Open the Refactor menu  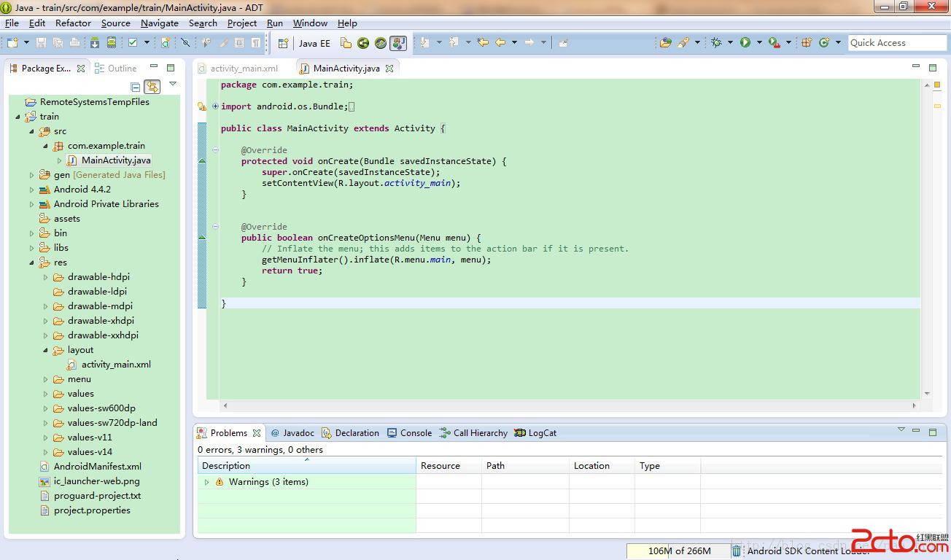[73, 23]
